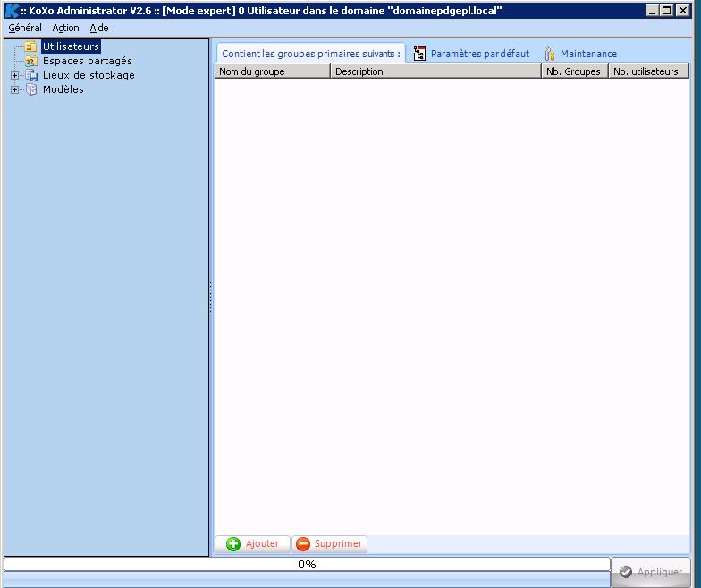This screenshot has width=701, height=588.
Task: Sort by Description column header
Action: point(436,71)
